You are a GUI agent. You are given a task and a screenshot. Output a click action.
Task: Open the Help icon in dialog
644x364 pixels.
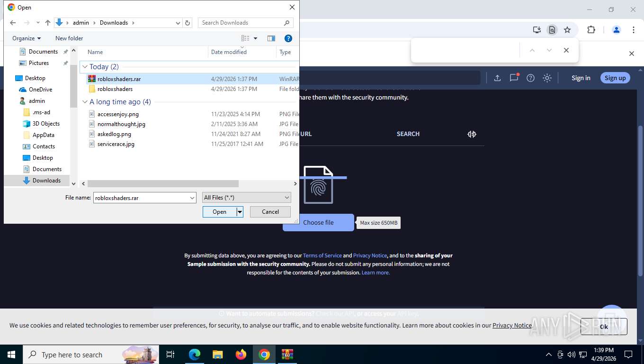coord(288,38)
